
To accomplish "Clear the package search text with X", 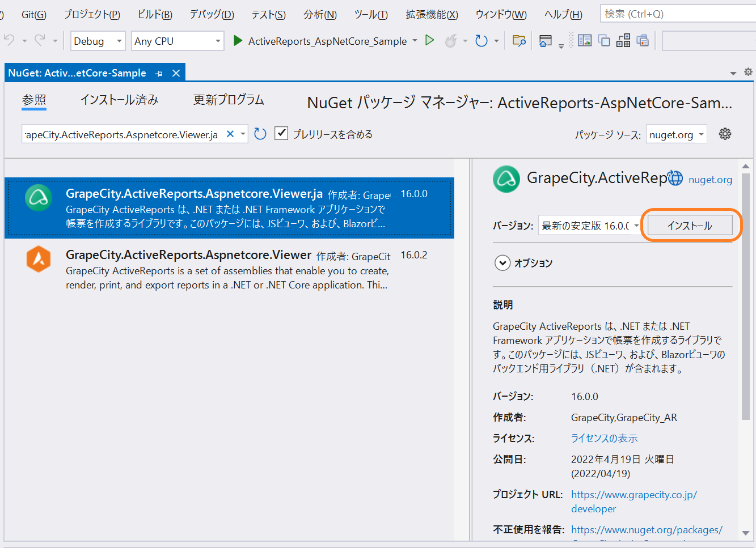I will pyautogui.click(x=230, y=134).
